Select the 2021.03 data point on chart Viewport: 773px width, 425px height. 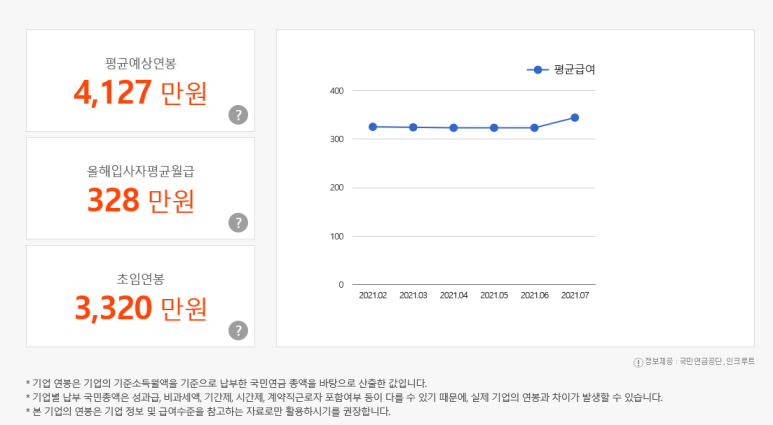413,127
